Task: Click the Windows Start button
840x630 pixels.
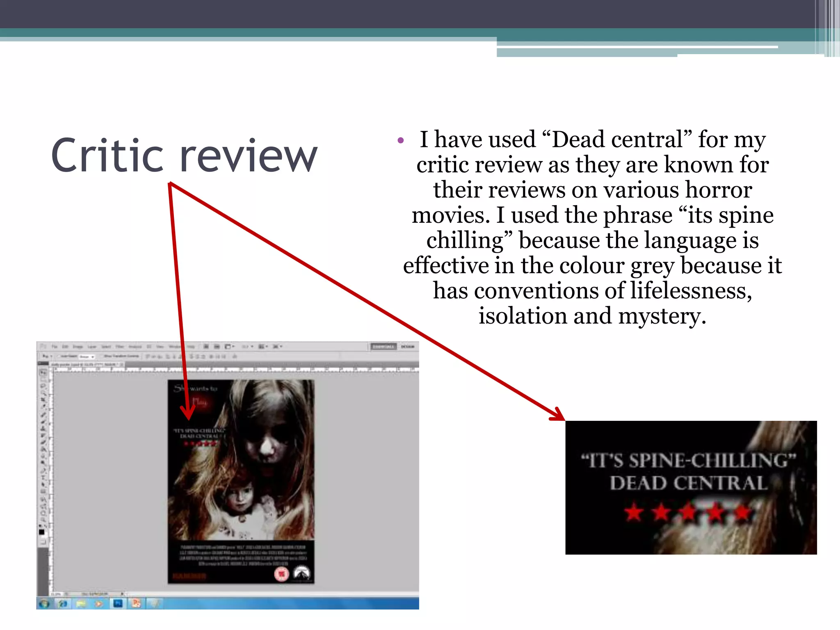Action: click(x=44, y=603)
